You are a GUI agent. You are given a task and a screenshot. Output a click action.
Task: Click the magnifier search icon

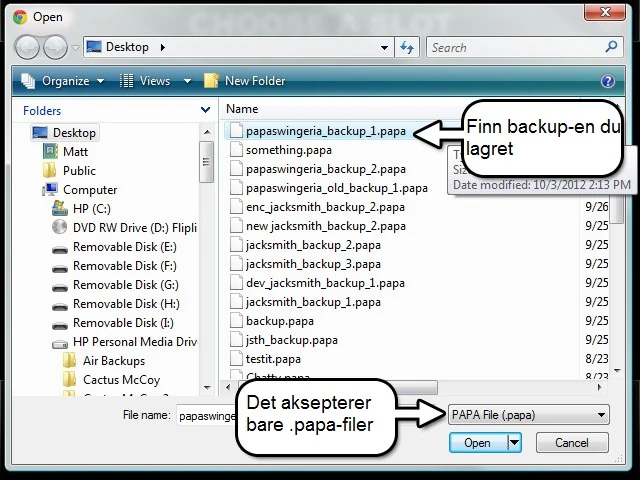(611, 47)
